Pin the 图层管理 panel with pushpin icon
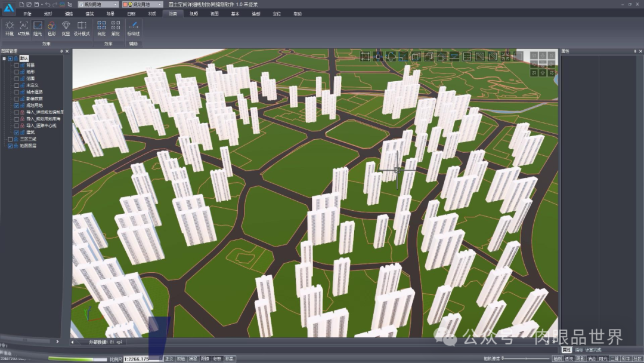This screenshot has width=644, height=363. pos(61,51)
